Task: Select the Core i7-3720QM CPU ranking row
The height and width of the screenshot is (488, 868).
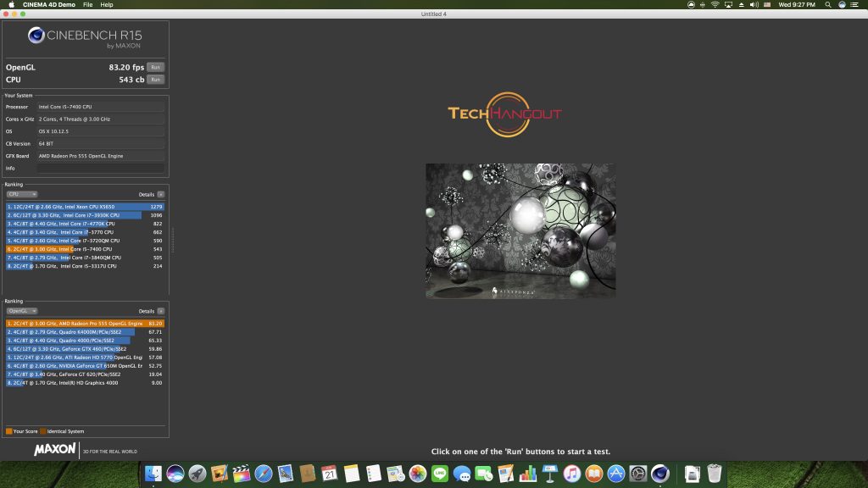Action: (85, 241)
